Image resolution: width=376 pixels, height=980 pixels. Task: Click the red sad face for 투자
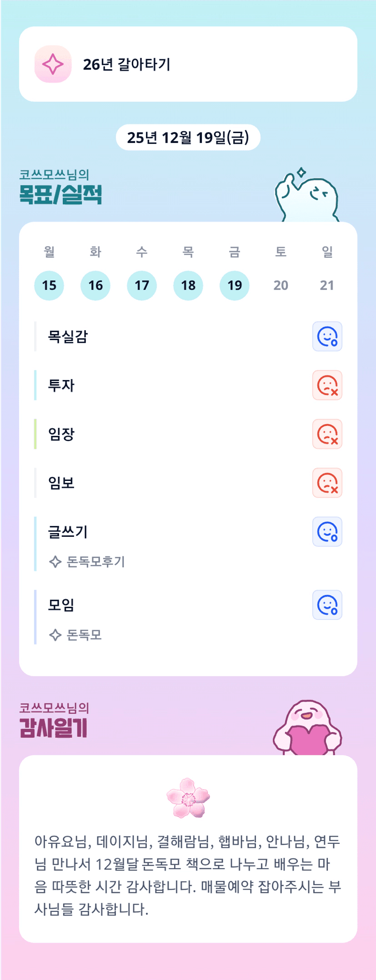click(327, 385)
